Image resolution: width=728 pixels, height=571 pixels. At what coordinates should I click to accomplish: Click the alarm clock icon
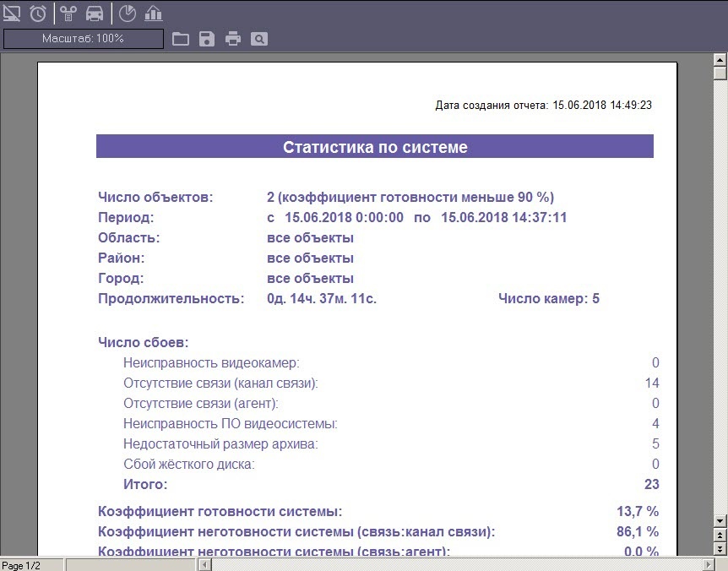pos(38,13)
